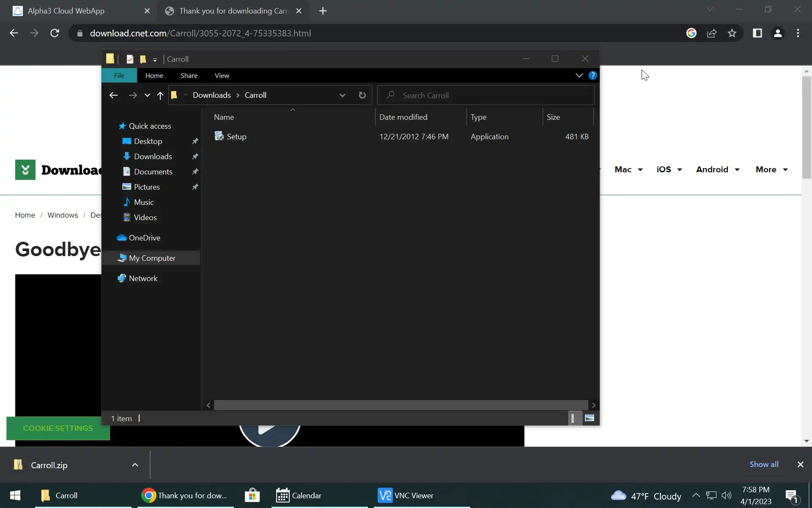
Task: Open Microsoft Store from taskbar
Action: coord(252,495)
